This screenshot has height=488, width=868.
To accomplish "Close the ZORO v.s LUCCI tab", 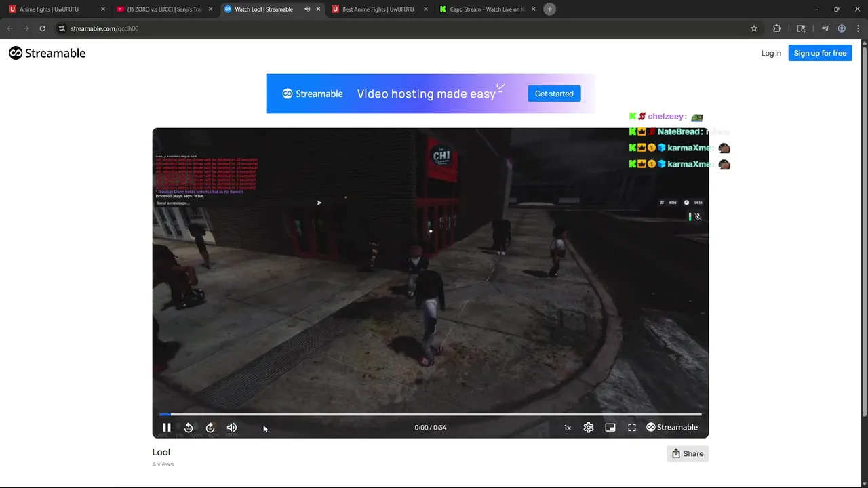I will (x=211, y=9).
